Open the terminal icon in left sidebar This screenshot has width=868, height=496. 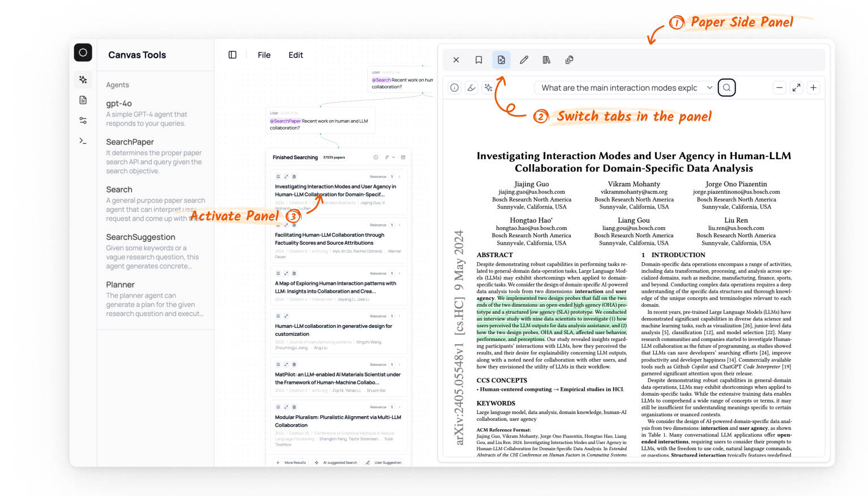[x=83, y=141]
